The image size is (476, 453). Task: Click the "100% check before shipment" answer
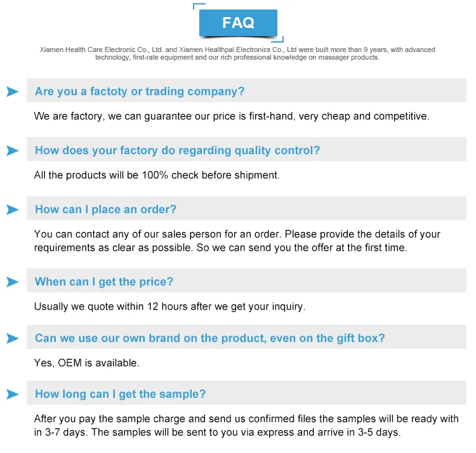(157, 175)
